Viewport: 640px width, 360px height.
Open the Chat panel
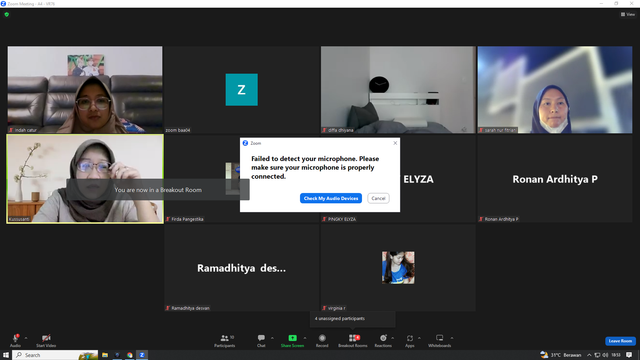261,340
